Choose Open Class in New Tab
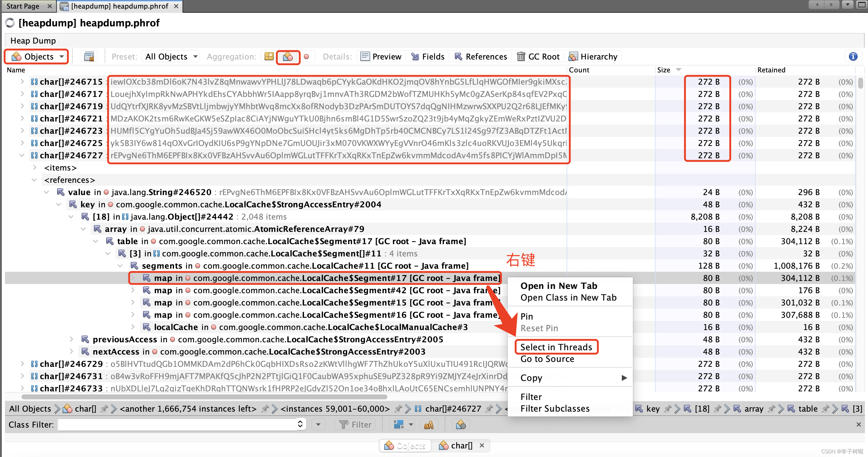Screen dimensions: 868x457 pos(568,298)
